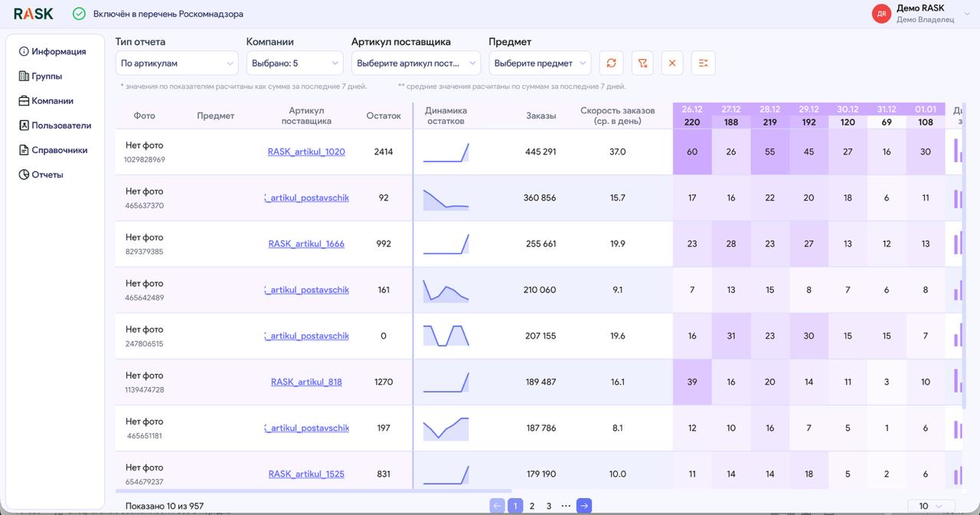This screenshot has width=980, height=515.
Task: Click the orange refresh report icon
Action: click(611, 64)
